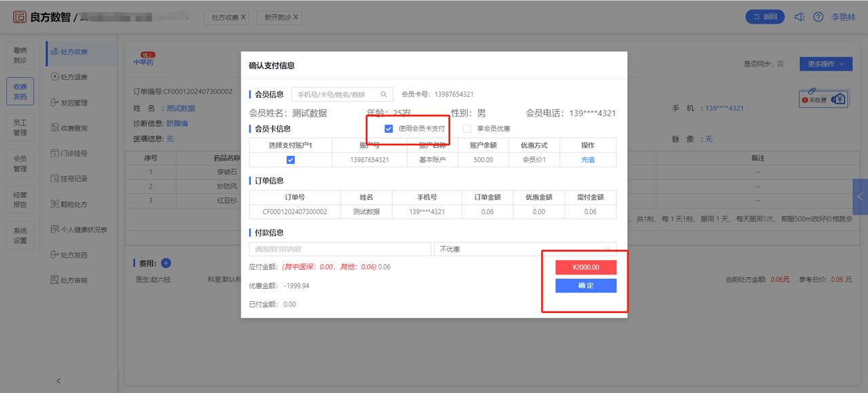Select the 员工管理 module button
This screenshot has width=868, height=393.
click(x=20, y=127)
